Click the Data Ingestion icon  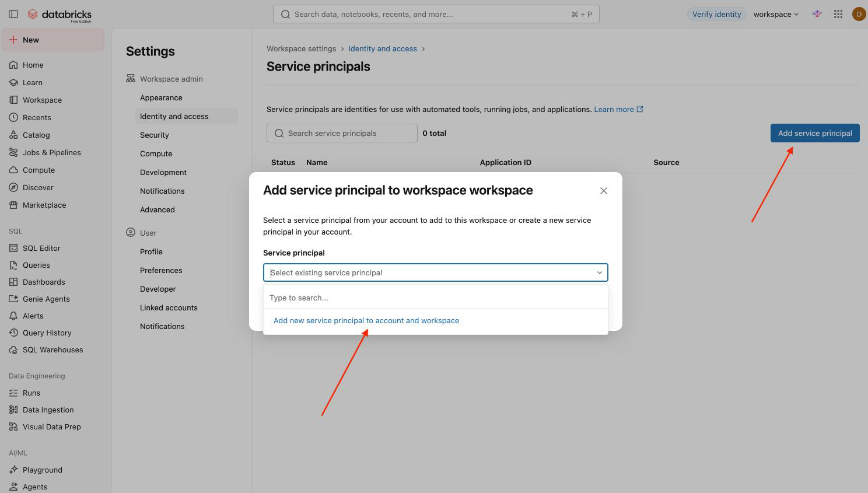pyautogui.click(x=13, y=410)
